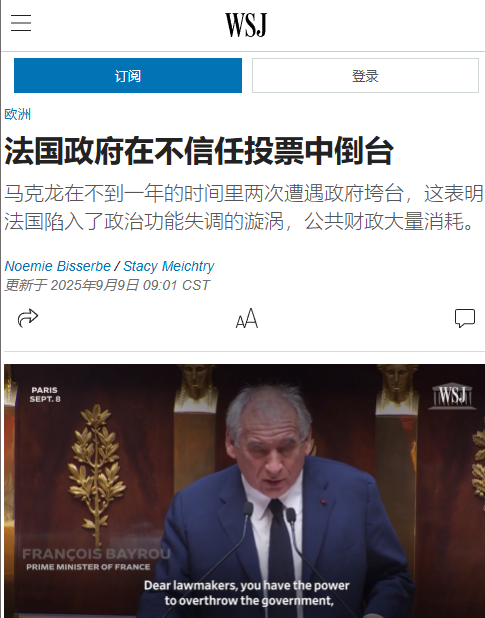Viewport: 485px width, 618px height.
Task: Open the hamburger navigation menu
Action: pos(21,22)
